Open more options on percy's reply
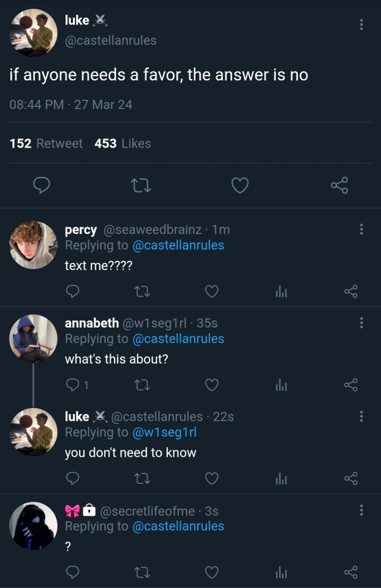The image size is (381, 588). click(361, 229)
